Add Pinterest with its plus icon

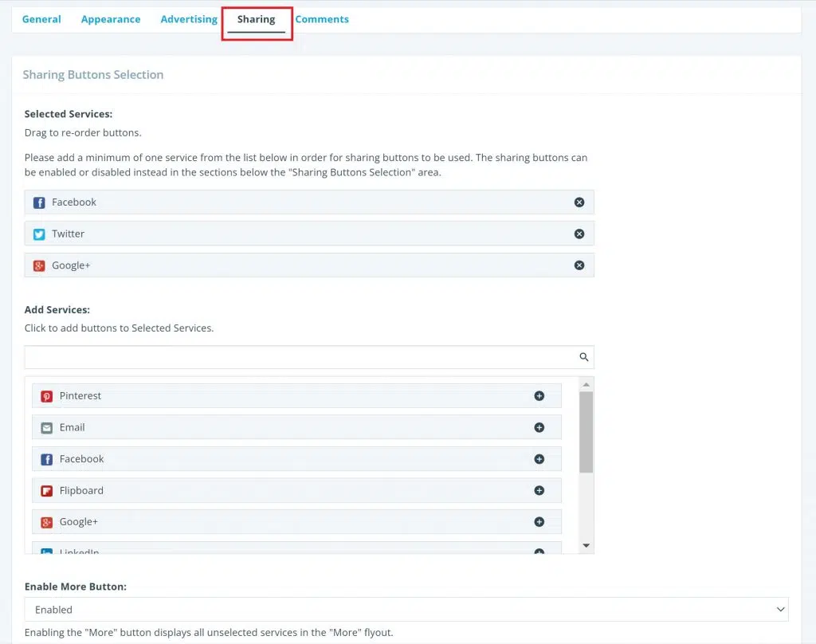coord(539,396)
